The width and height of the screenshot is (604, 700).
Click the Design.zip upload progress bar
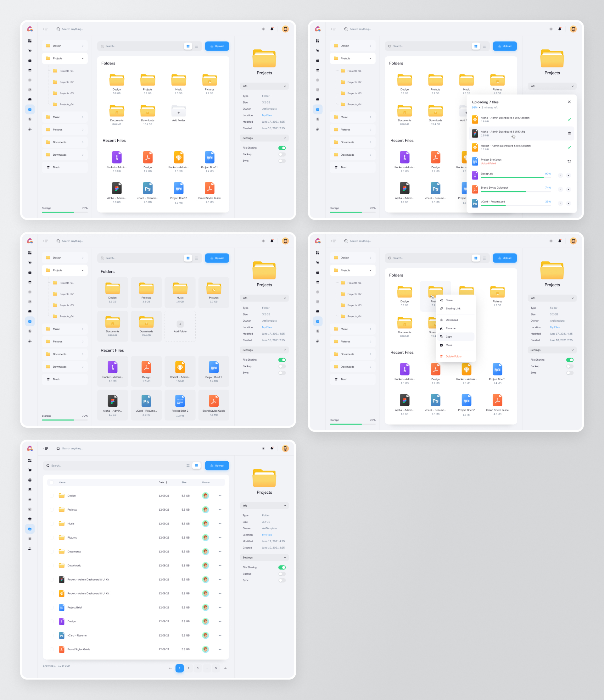point(516,178)
